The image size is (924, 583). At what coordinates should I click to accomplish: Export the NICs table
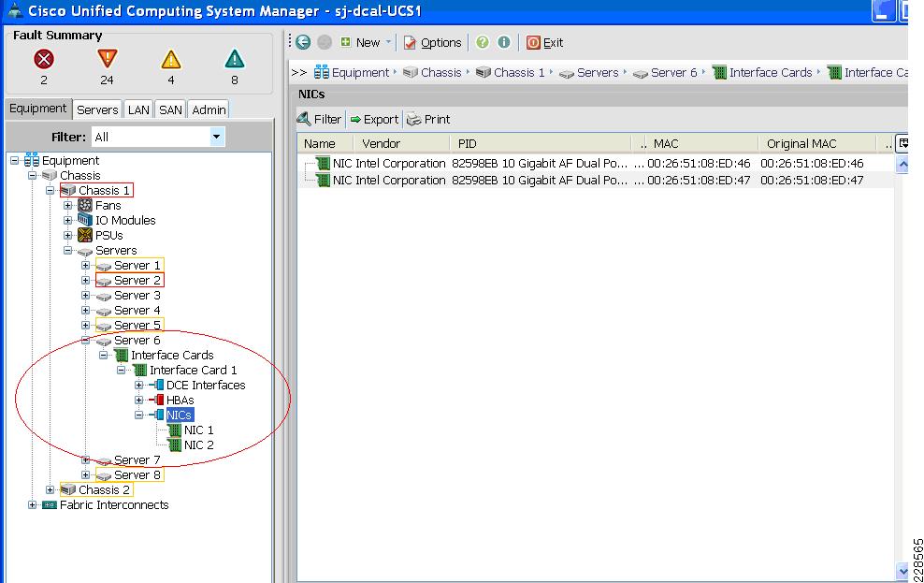tap(374, 119)
